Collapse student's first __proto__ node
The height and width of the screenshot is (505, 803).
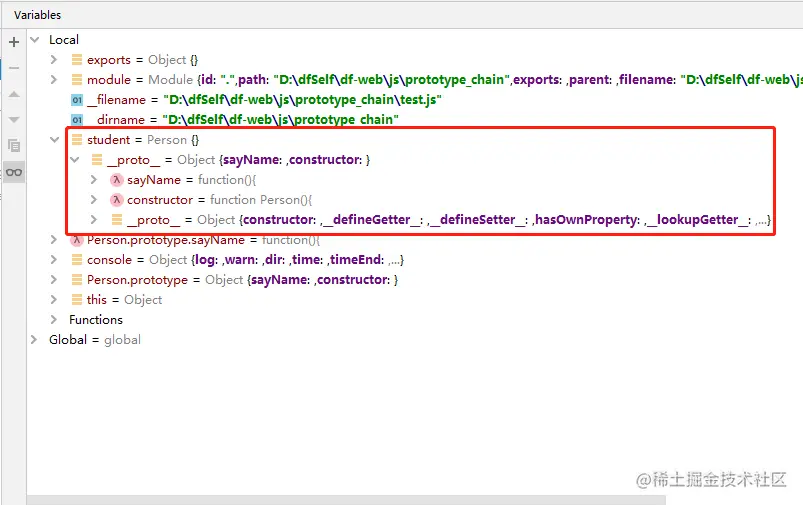(75, 159)
